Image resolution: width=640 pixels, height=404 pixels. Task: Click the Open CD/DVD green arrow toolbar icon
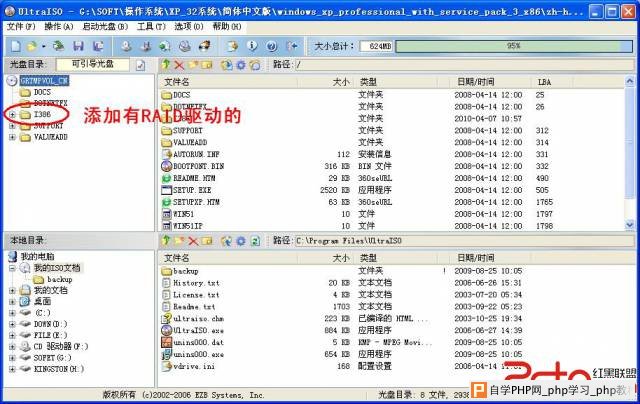tap(59, 46)
